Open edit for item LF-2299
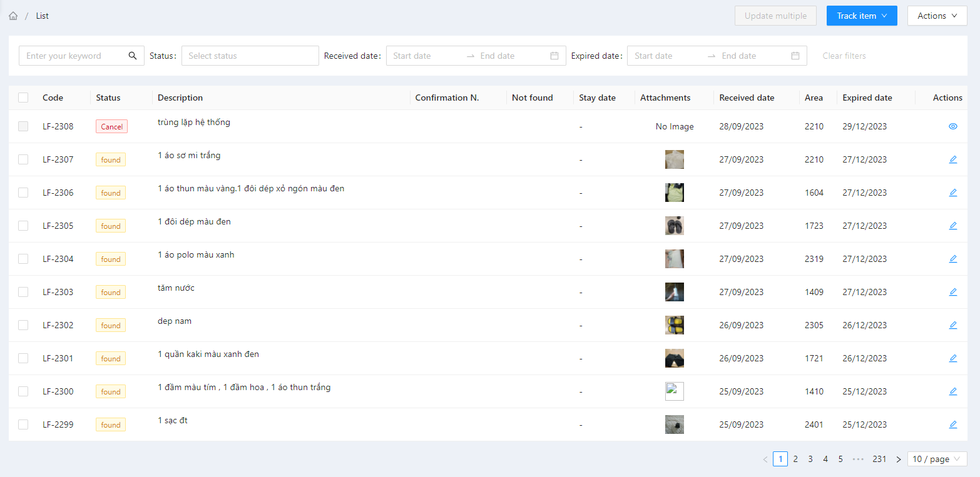Image resolution: width=980 pixels, height=477 pixels. click(x=952, y=424)
